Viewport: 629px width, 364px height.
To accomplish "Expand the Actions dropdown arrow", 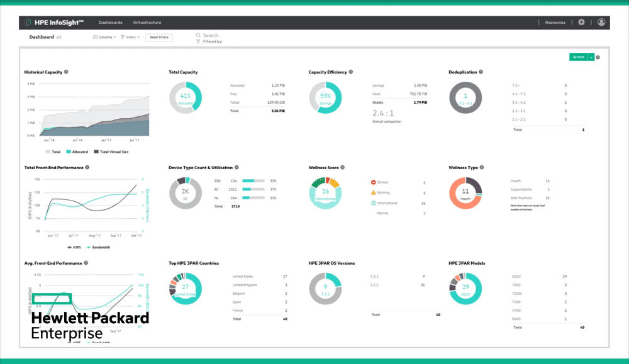I will (x=591, y=57).
